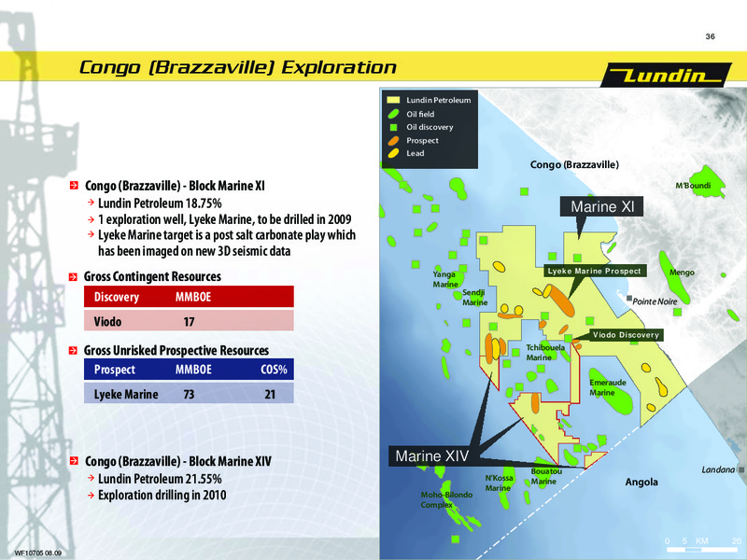The image size is (747, 560).
Task: Click the Lyeke Marine Prospect map label
Action: pos(594,271)
